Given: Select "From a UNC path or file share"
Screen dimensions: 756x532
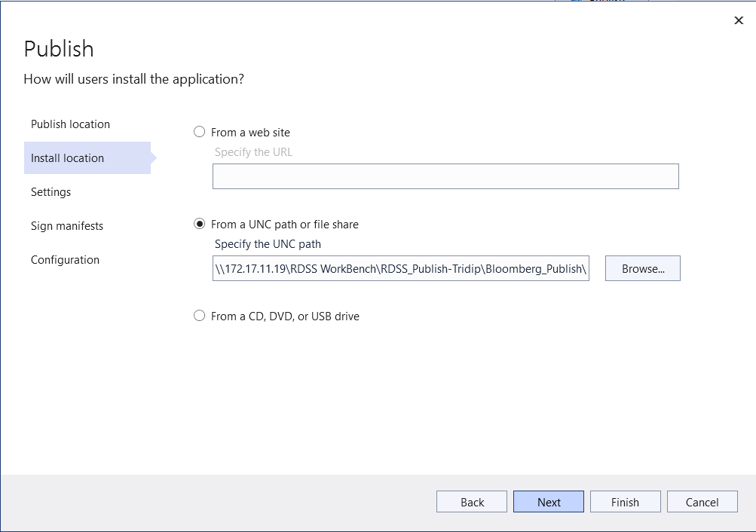Looking at the screenshot, I should click(x=199, y=224).
